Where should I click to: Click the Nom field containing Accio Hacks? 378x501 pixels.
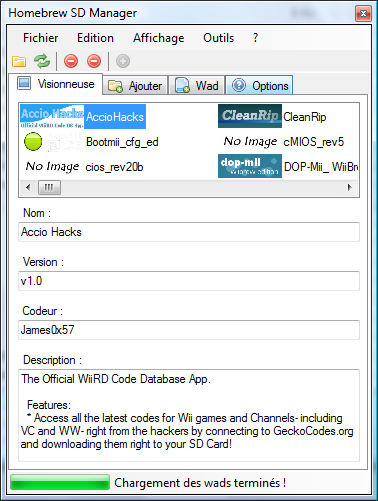point(189,232)
